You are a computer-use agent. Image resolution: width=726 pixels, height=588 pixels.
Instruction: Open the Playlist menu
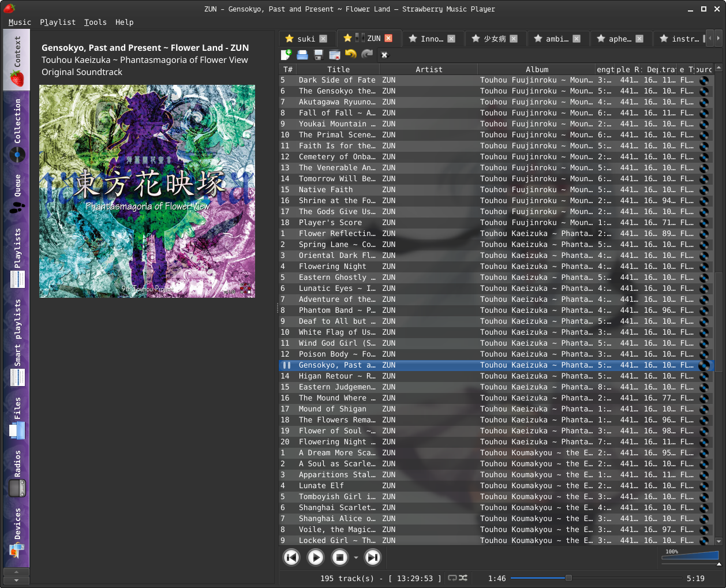tap(58, 23)
